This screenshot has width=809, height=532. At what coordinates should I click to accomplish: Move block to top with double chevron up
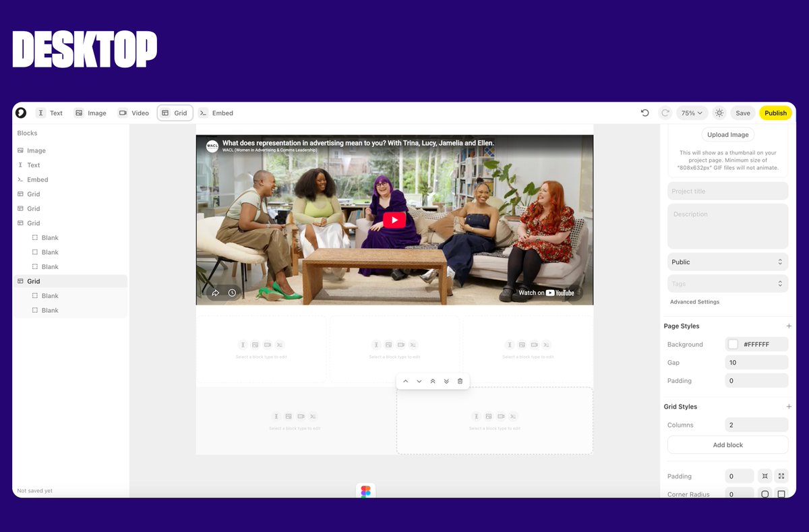click(433, 381)
